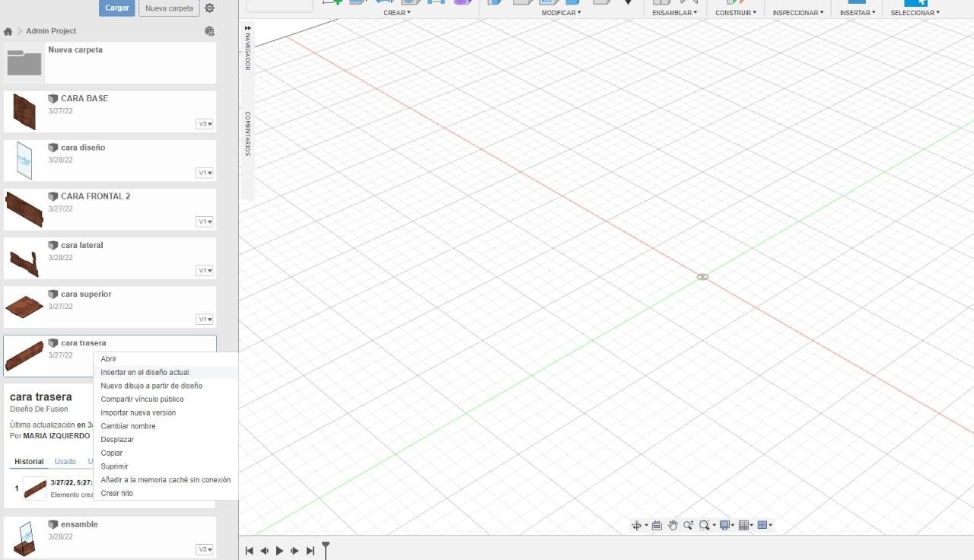Switch to the Historial tab
The height and width of the screenshot is (560, 974).
click(29, 462)
